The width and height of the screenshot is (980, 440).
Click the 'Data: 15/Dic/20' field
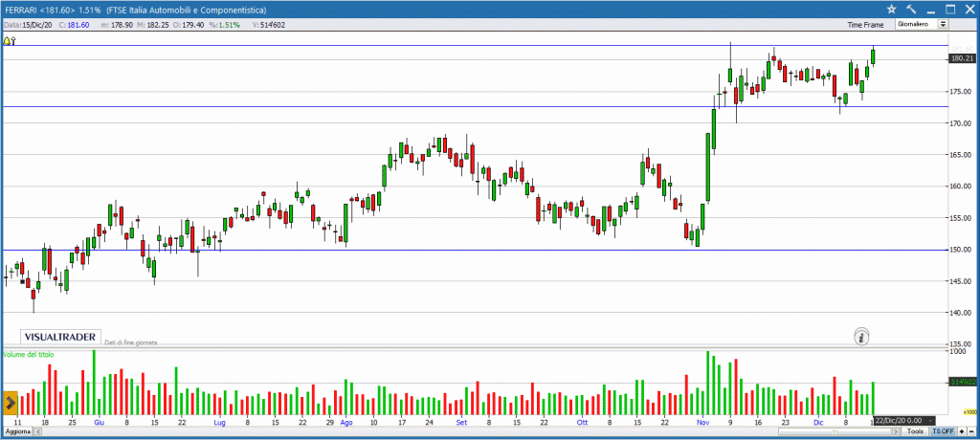[x=28, y=25]
